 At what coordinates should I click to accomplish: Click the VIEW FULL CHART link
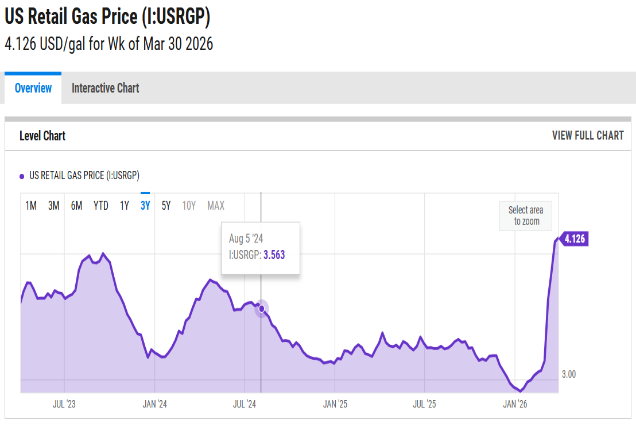point(587,136)
